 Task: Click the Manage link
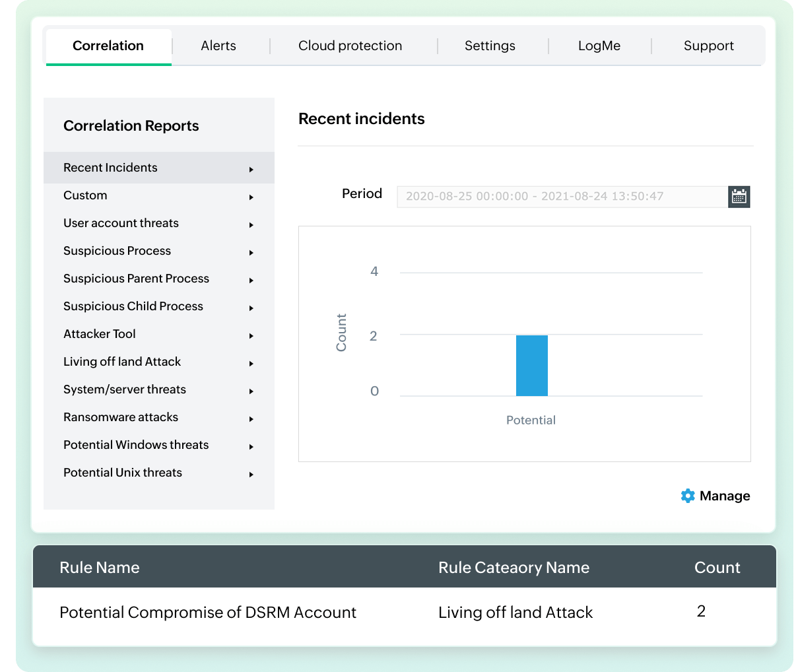[724, 496]
